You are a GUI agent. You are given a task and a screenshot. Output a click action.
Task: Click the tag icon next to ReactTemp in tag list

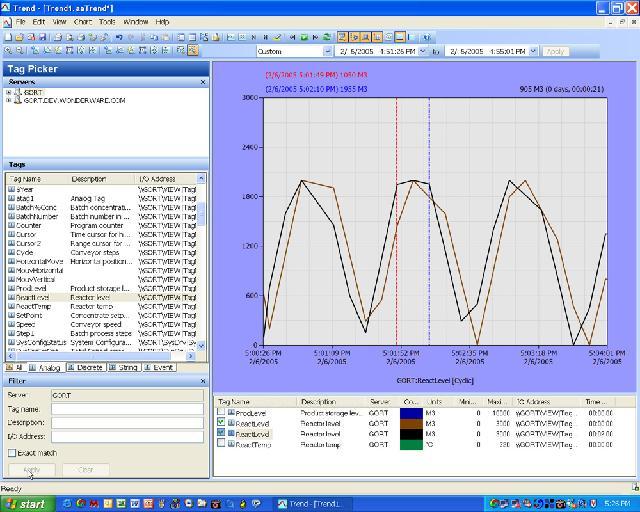[x=11, y=306]
